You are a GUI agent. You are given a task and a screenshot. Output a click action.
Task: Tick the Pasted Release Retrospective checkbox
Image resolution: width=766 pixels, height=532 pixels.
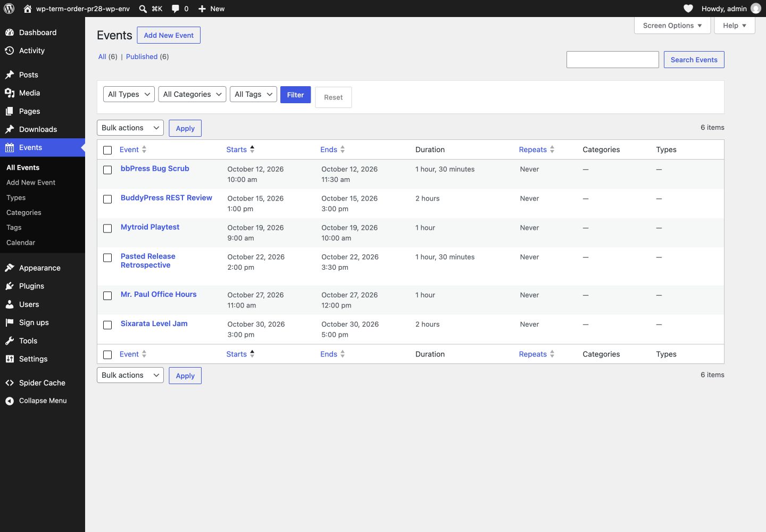[x=107, y=258]
